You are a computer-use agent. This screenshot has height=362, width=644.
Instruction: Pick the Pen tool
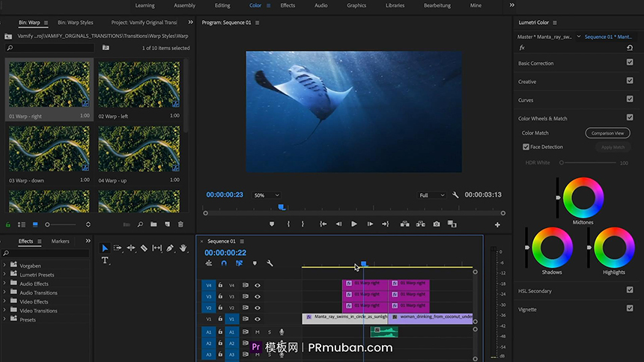(x=170, y=248)
